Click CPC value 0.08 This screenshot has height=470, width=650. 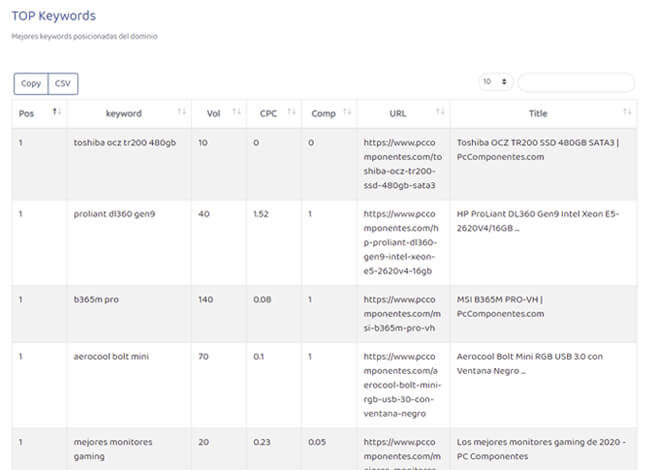point(262,299)
